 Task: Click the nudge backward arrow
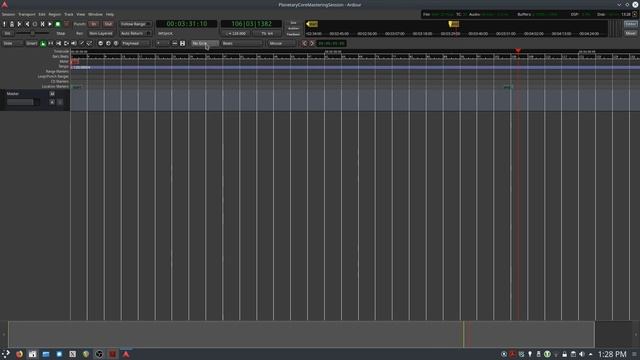304,43
